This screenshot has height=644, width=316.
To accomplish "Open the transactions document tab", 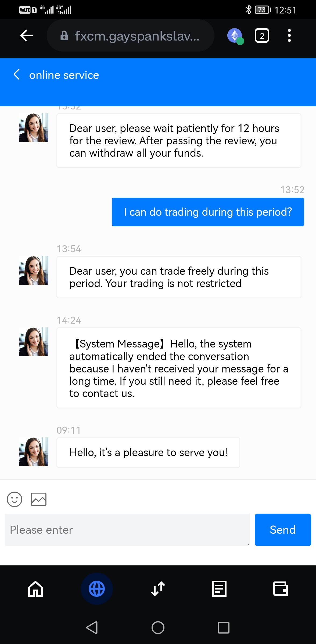I will pos(219,589).
